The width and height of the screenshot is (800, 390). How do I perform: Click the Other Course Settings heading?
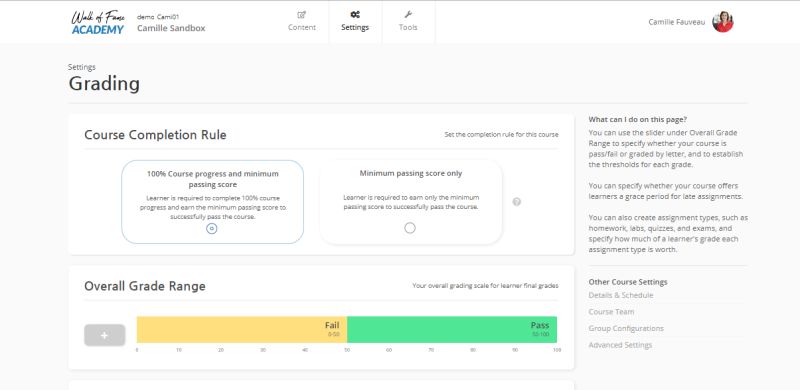(x=628, y=282)
